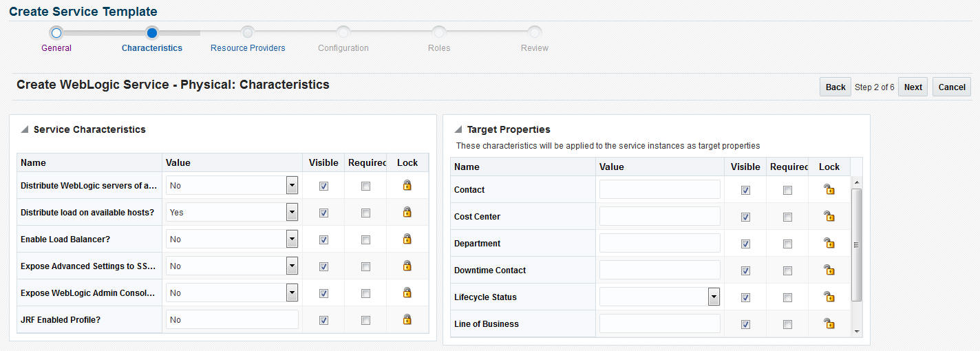Cancel the service template creation
980x351 pixels.
pyautogui.click(x=951, y=87)
